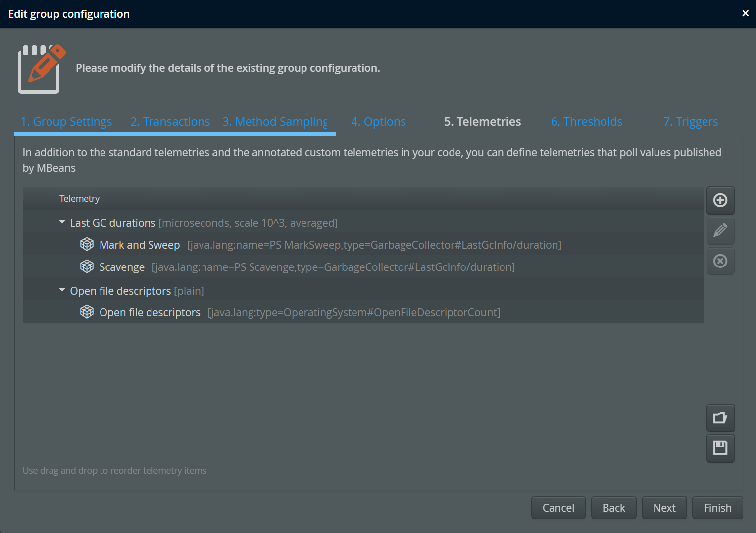Go to the 3. Method Sampling tab

click(275, 122)
